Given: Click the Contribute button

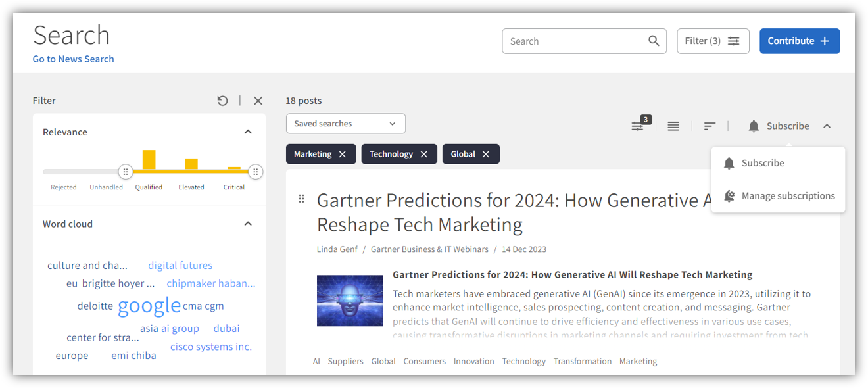Looking at the screenshot, I should pos(799,41).
